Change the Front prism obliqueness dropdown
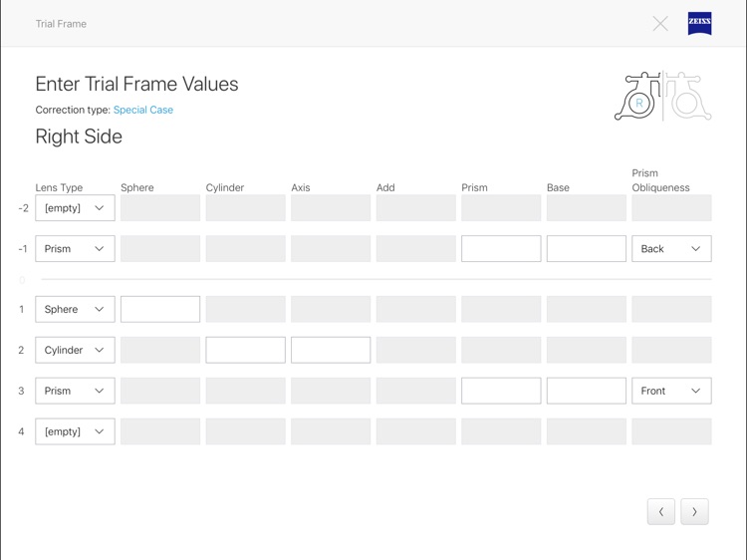 pos(671,391)
